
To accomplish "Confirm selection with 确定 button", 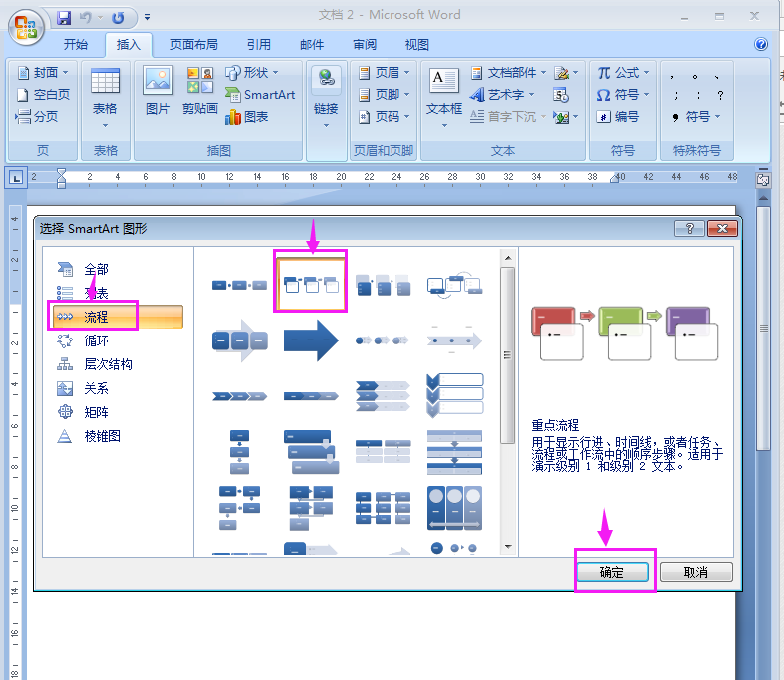I will (612, 572).
